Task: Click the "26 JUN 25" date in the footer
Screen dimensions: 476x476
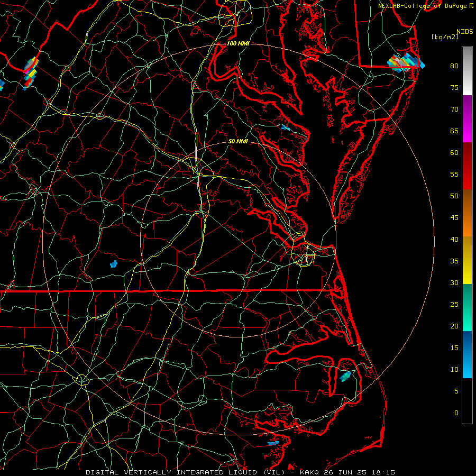Action: point(345,472)
